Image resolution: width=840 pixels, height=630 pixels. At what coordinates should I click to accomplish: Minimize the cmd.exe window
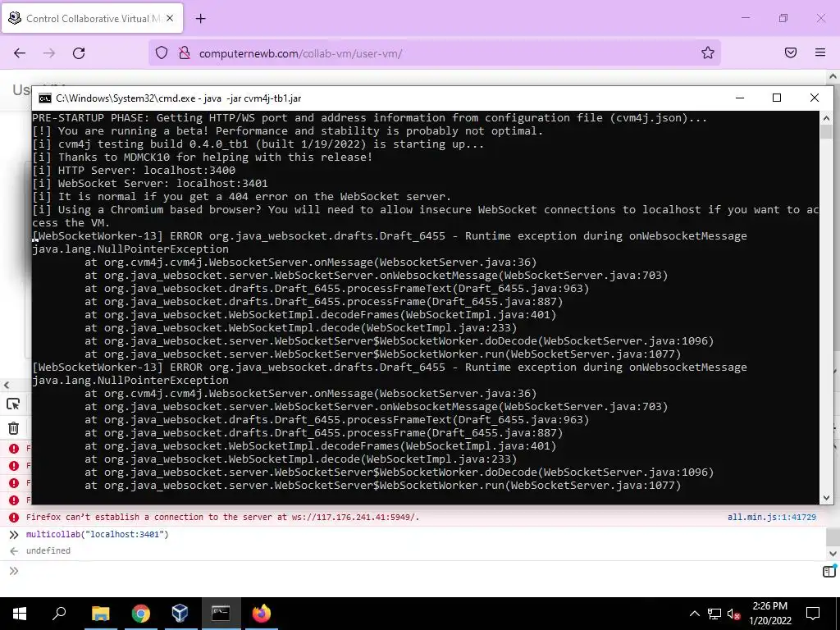pos(740,98)
